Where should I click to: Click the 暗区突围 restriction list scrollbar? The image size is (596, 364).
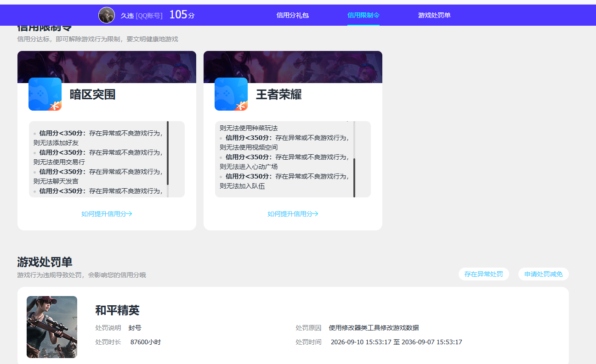click(168, 153)
